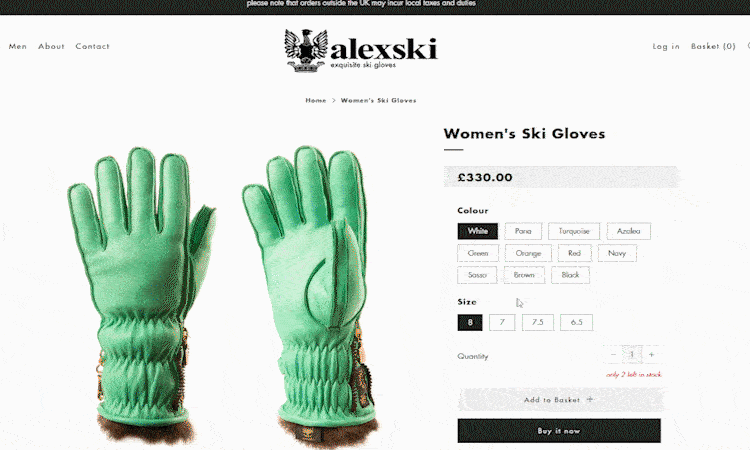This screenshot has height=450, width=750.
Task: Open the Men menu item
Action: pos(18,46)
